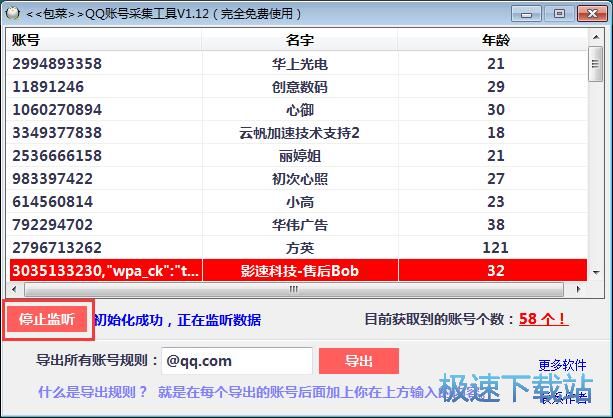Select account 2796713262

click(57, 248)
